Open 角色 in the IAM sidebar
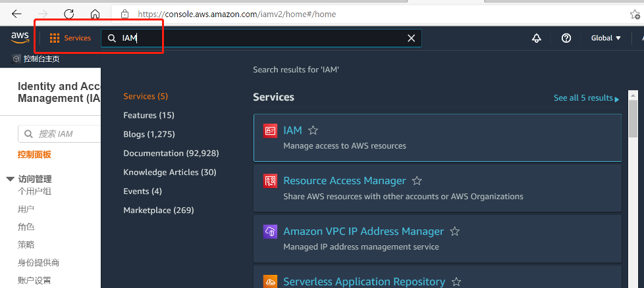This screenshot has width=644, height=288. (x=26, y=227)
